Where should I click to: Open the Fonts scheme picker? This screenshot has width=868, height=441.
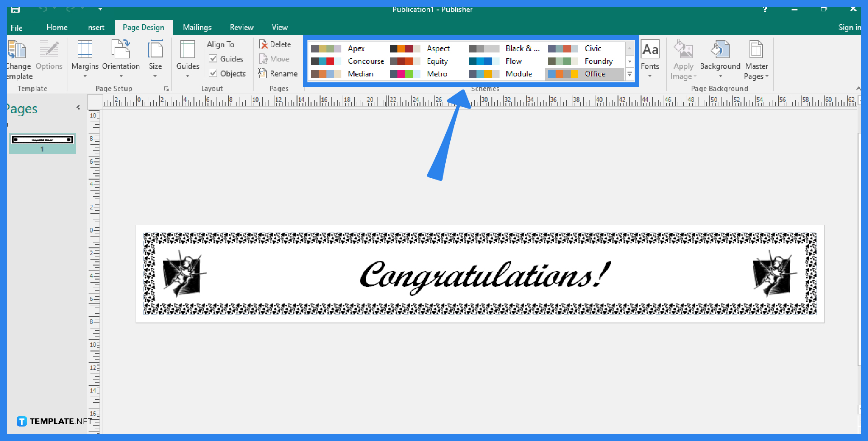[650, 58]
